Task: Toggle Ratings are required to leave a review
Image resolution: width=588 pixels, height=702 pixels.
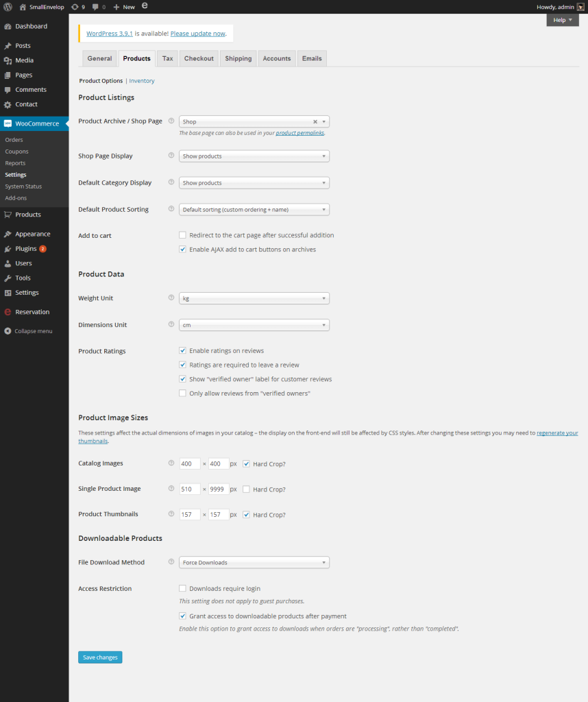Action: click(182, 365)
